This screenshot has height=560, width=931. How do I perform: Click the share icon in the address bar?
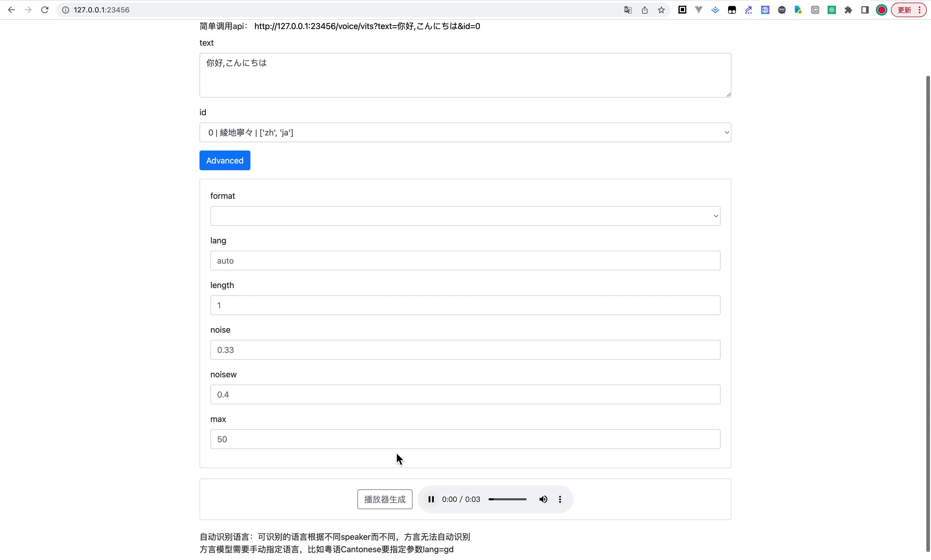point(644,10)
